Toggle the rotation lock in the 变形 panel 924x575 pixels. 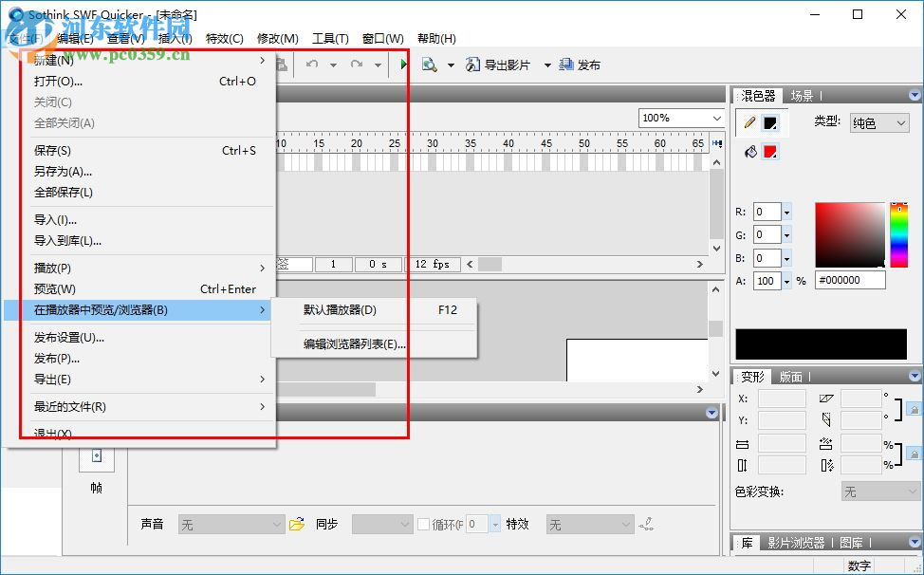coord(913,410)
